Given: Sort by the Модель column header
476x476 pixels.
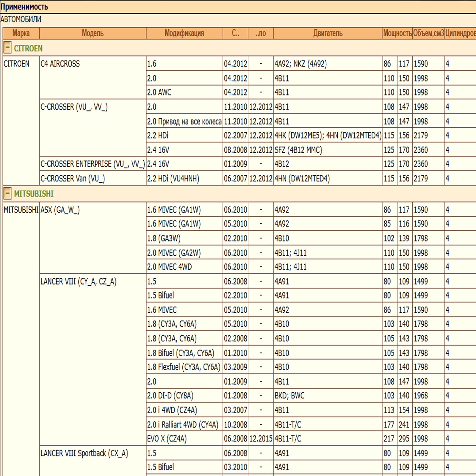Looking at the screenshot, I should (x=93, y=33).
